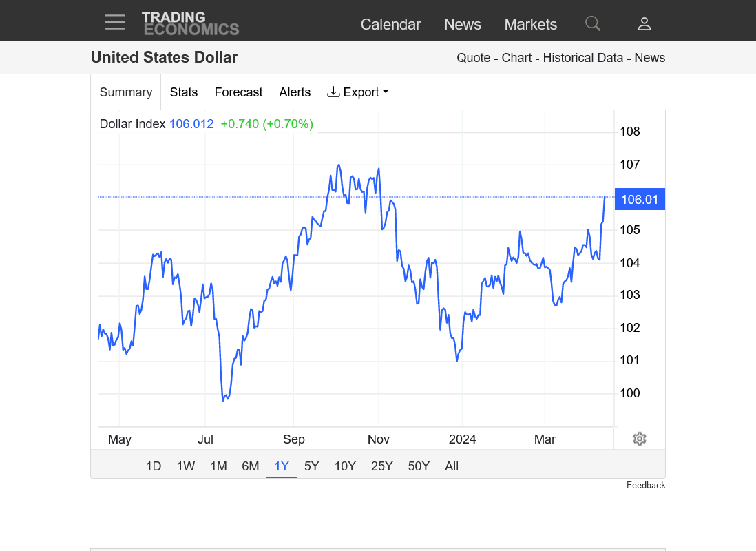Click the user account icon

(x=644, y=24)
